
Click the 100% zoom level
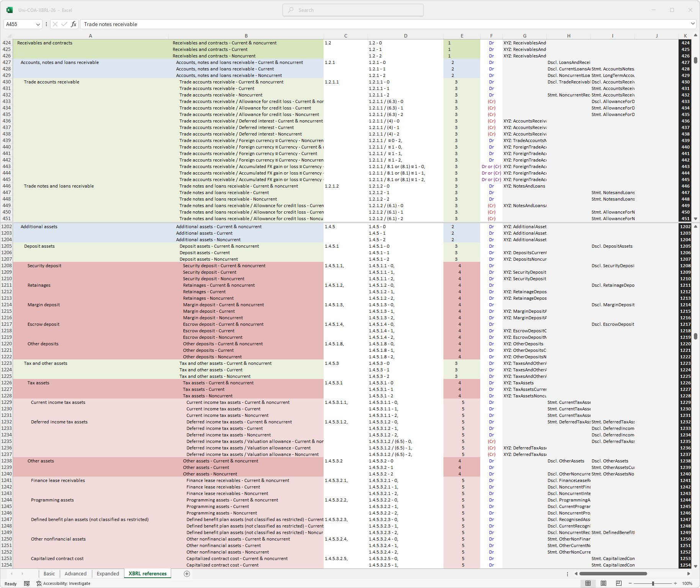point(687,583)
